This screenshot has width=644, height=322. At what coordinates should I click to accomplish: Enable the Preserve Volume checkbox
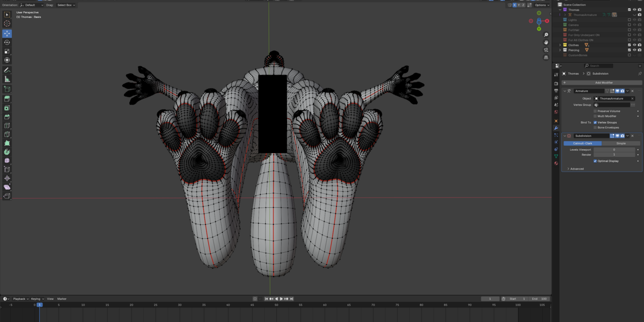point(595,111)
